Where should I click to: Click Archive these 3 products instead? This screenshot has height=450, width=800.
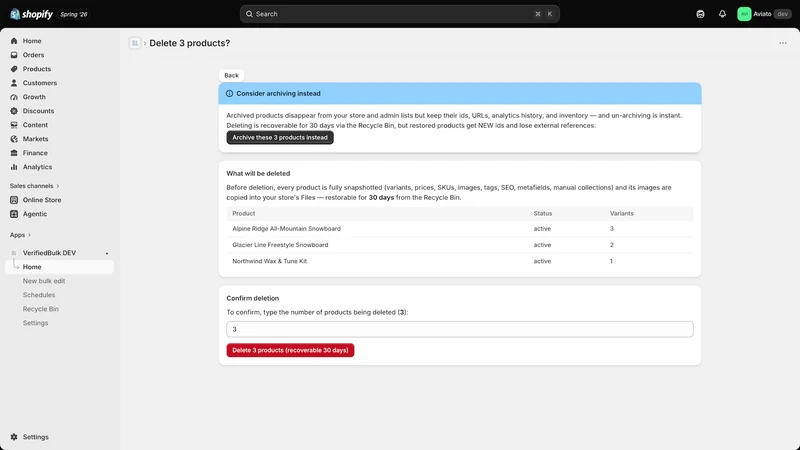(x=280, y=138)
